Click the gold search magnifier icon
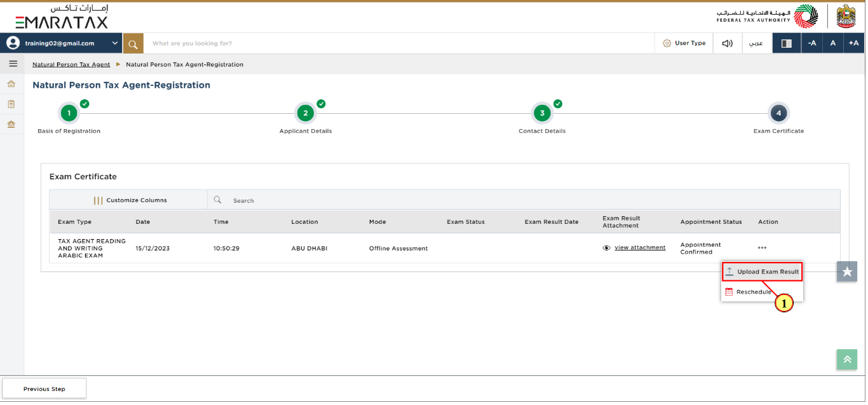 click(133, 43)
